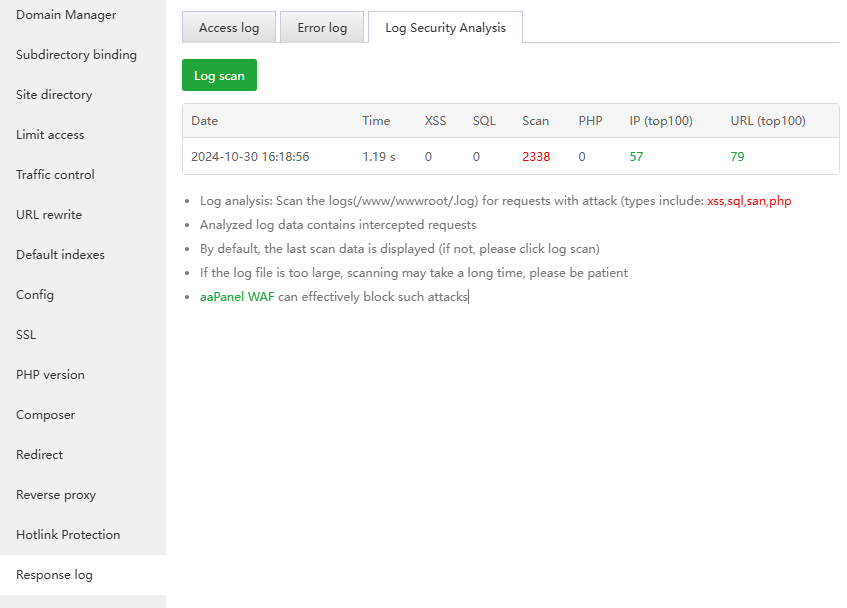
Task: Go to PHP version settings
Action: point(50,375)
